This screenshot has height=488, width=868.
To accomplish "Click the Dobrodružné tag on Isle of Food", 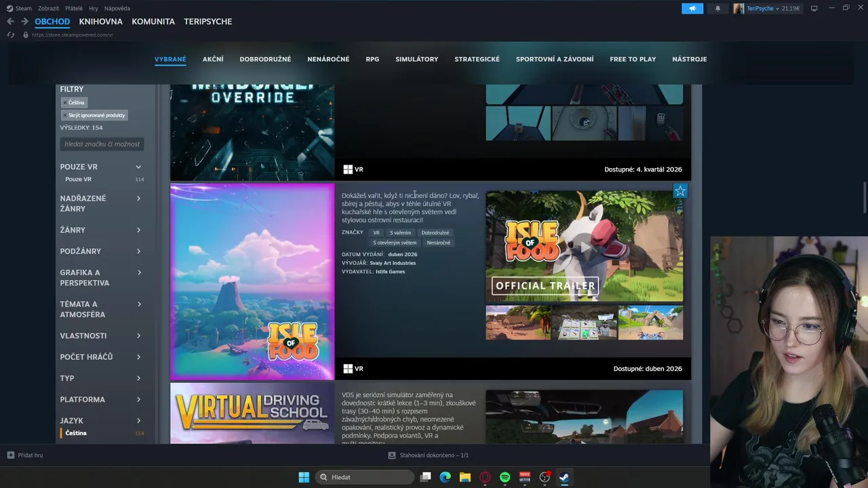I will pos(435,232).
